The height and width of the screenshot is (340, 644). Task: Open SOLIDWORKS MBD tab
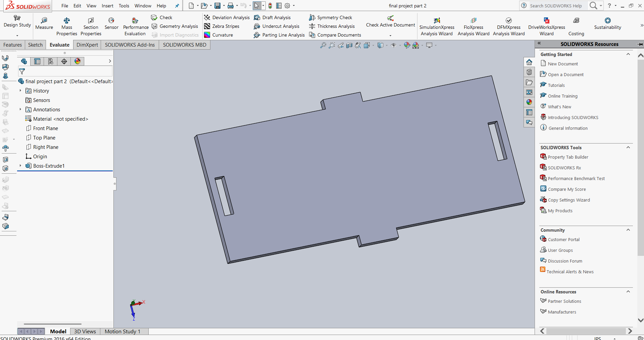185,45
